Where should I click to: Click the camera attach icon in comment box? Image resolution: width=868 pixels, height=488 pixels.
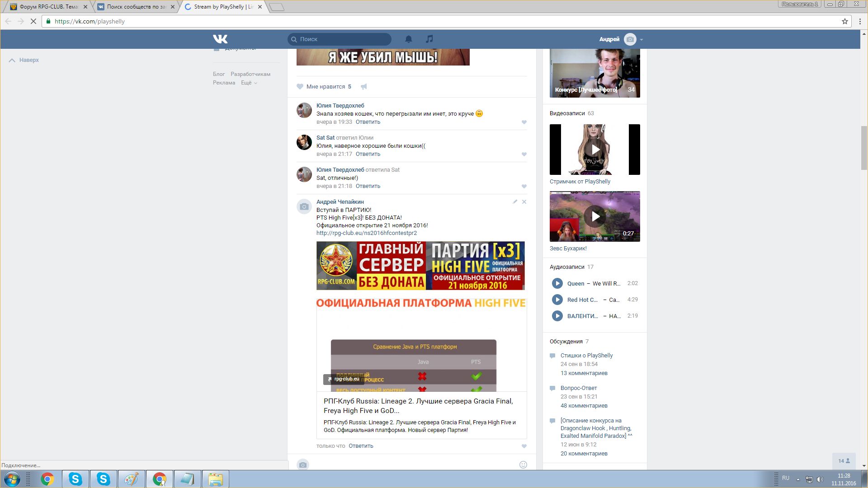coord(303,465)
